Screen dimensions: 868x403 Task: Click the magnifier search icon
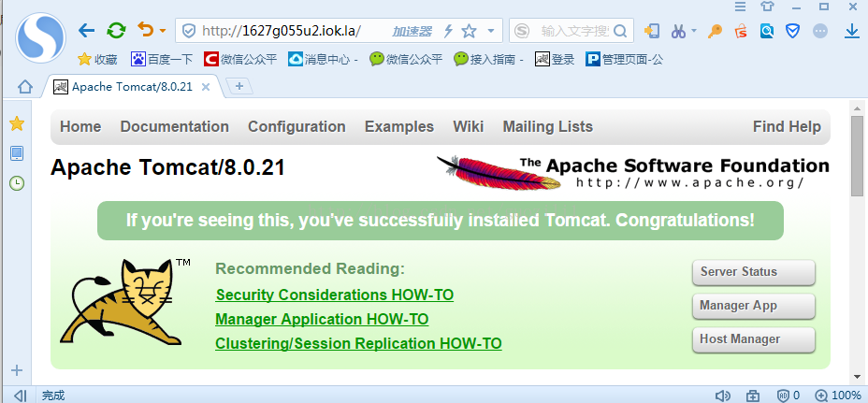(620, 31)
